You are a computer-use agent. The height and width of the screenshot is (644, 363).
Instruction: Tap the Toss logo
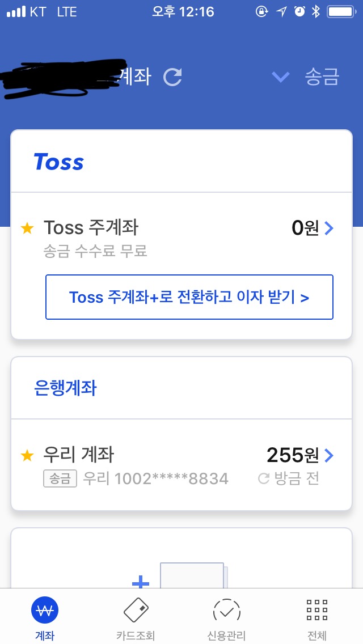tap(59, 162)
